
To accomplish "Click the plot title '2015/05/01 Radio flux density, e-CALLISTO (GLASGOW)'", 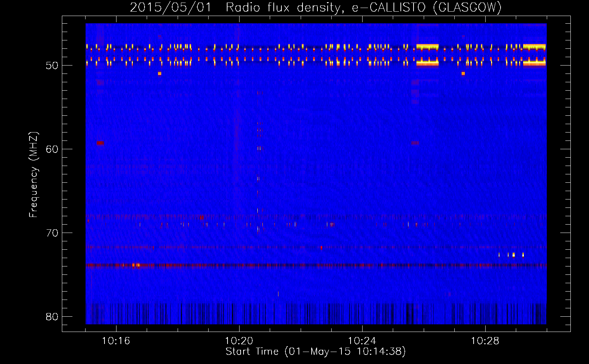I will (x=316, y=7).
